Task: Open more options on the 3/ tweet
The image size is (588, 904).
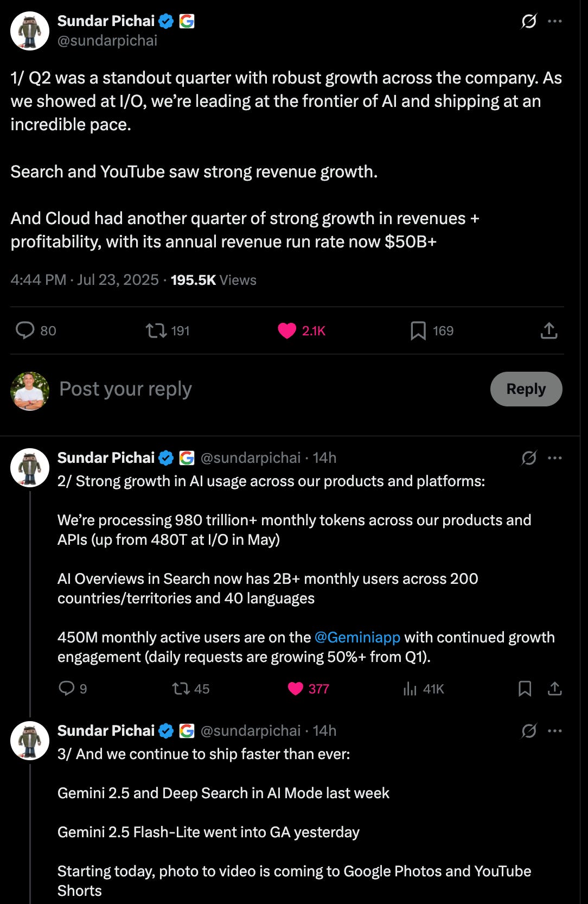Action: pos(555,731)
